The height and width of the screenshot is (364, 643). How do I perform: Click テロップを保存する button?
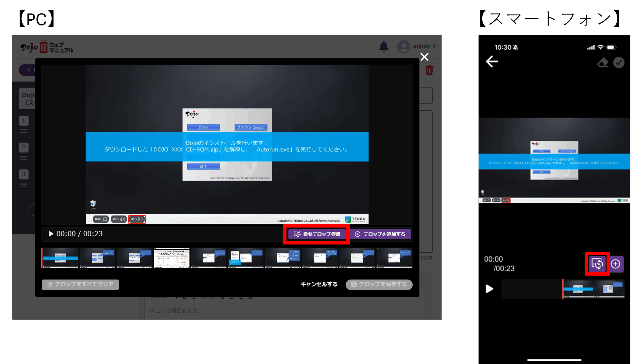[379, 284]
